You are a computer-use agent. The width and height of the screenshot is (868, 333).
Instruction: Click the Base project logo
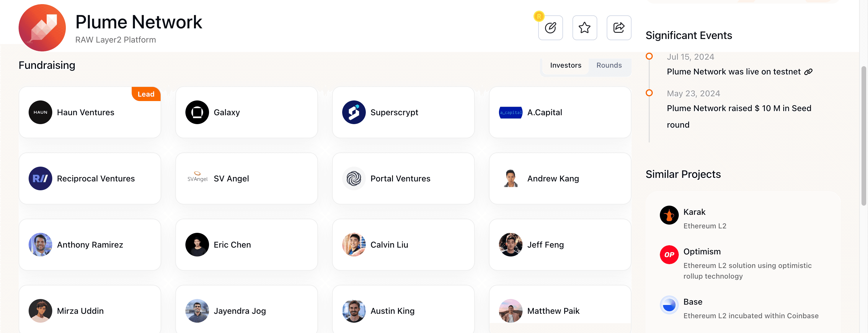669,305
